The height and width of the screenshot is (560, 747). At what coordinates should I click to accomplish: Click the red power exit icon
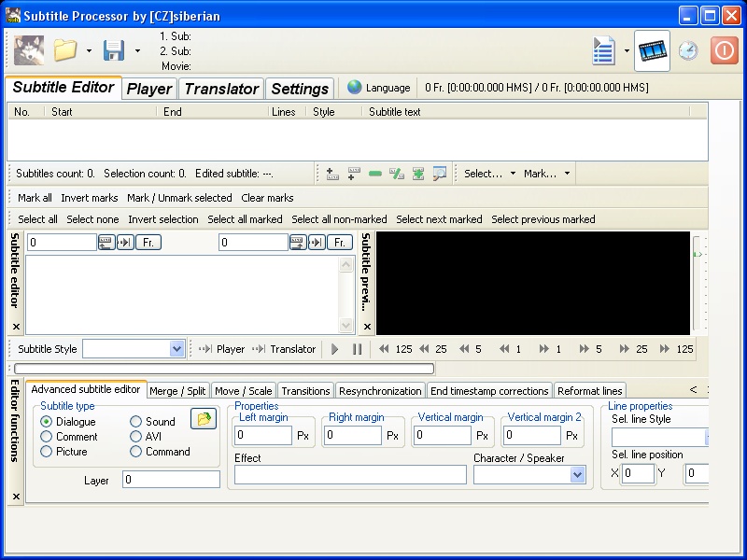tap(725, 50)
